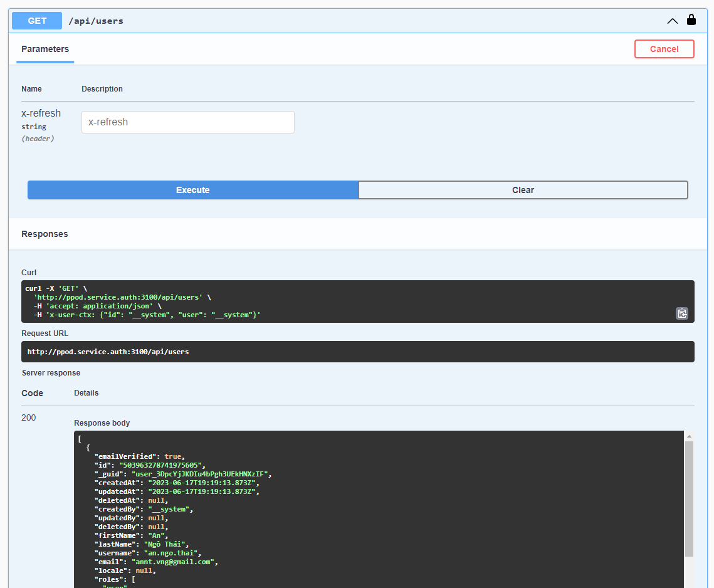This screenshot has width=714, height=588.
Task: Select the Parameters tab
Action: click(45, 49)
